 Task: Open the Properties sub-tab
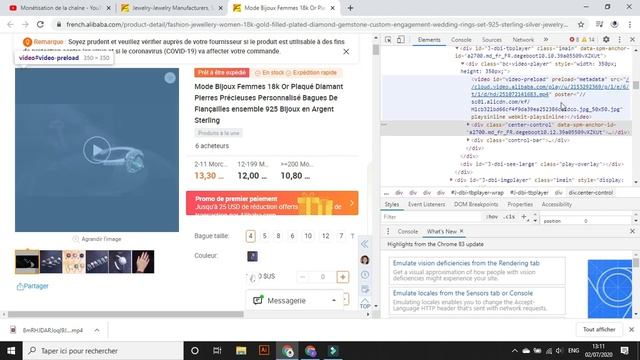tap(520, 204)
